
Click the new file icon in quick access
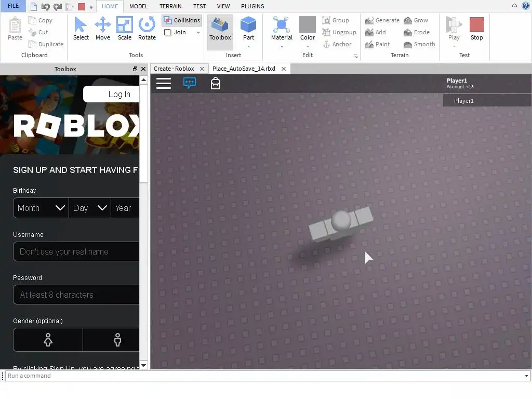click(34, 6)
